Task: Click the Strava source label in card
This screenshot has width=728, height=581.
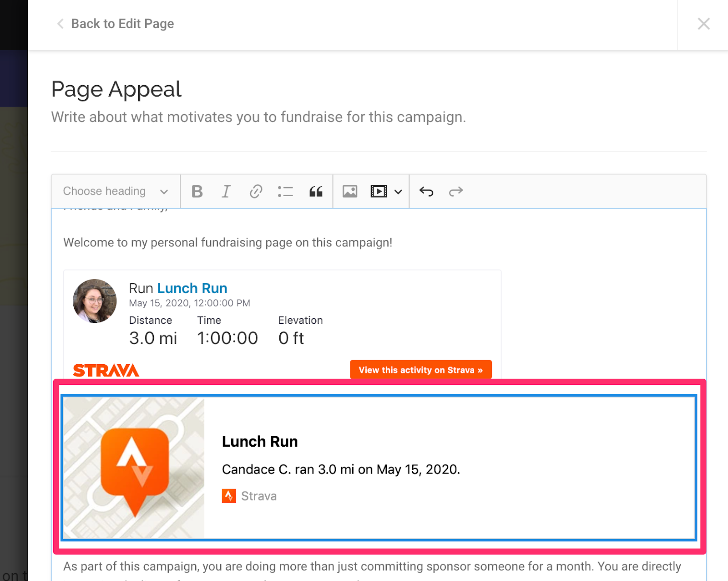Action: [259, 496]
